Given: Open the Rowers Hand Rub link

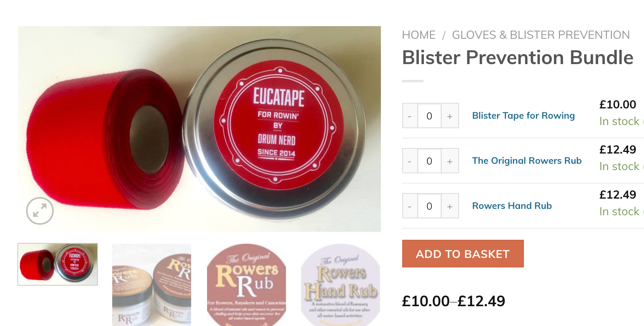Looking at the screenshot, I should [512, 206].
